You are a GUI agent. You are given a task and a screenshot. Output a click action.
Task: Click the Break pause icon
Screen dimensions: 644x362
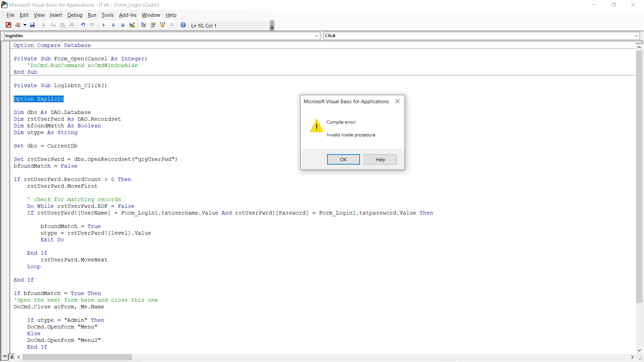tap(113, 25)
